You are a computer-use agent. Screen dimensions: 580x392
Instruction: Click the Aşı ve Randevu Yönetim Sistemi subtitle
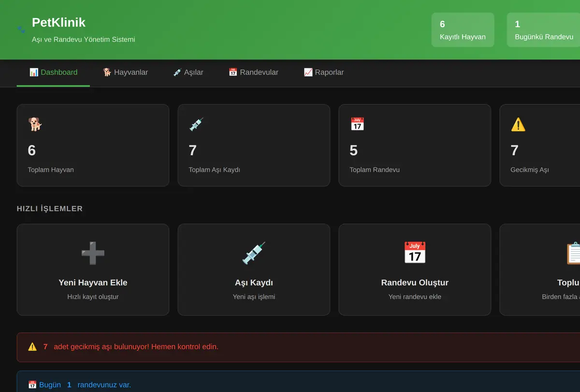pos(84,39)
